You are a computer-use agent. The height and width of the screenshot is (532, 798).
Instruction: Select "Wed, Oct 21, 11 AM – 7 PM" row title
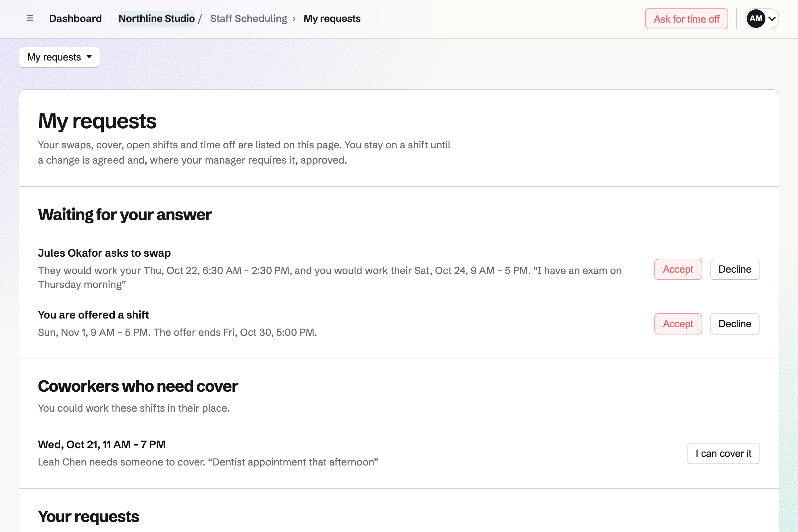click(x=102, y=445)
